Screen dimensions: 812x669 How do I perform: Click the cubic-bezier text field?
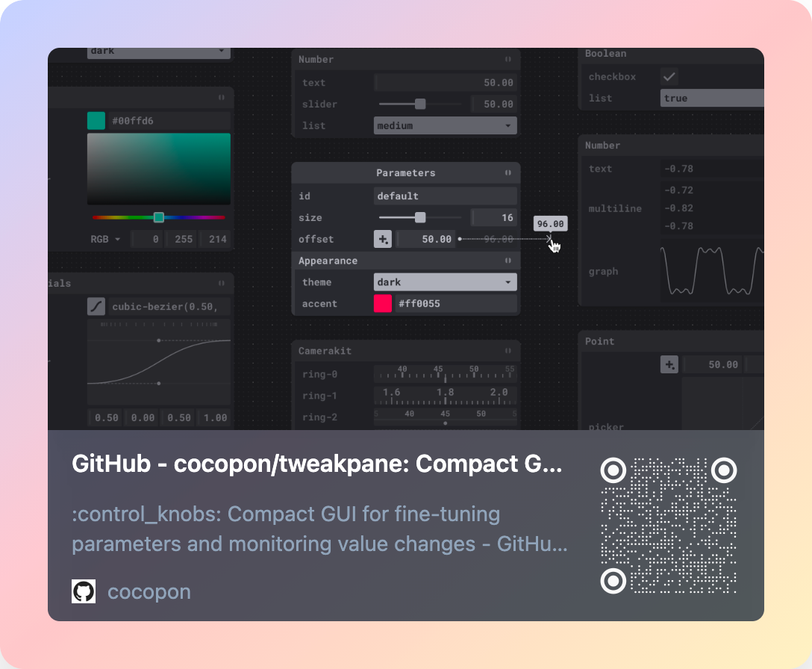[169, 306]
